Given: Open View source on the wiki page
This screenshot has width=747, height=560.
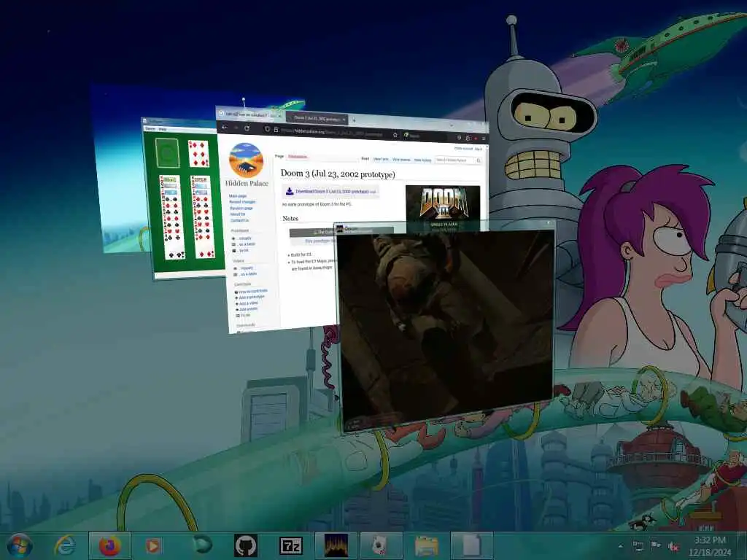Looking at the screenshot, I should click(401, 160).
